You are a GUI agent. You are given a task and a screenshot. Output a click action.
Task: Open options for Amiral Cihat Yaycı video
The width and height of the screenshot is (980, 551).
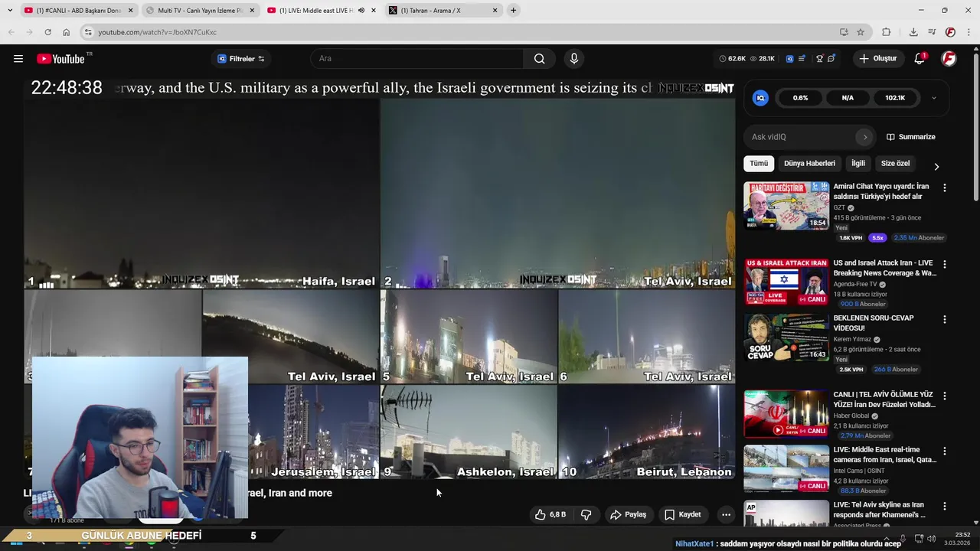click(x=944, y=187)
